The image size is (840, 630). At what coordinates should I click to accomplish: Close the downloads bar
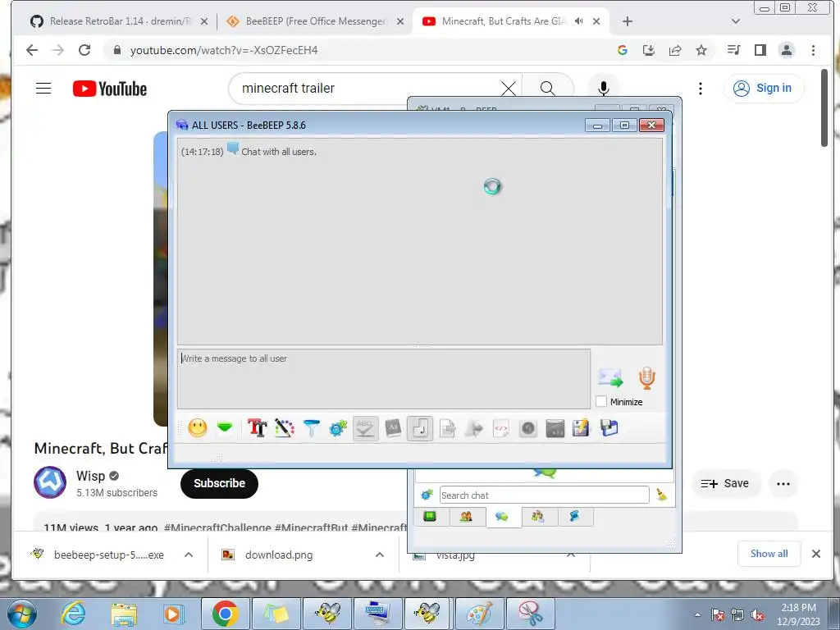(816, 554)
